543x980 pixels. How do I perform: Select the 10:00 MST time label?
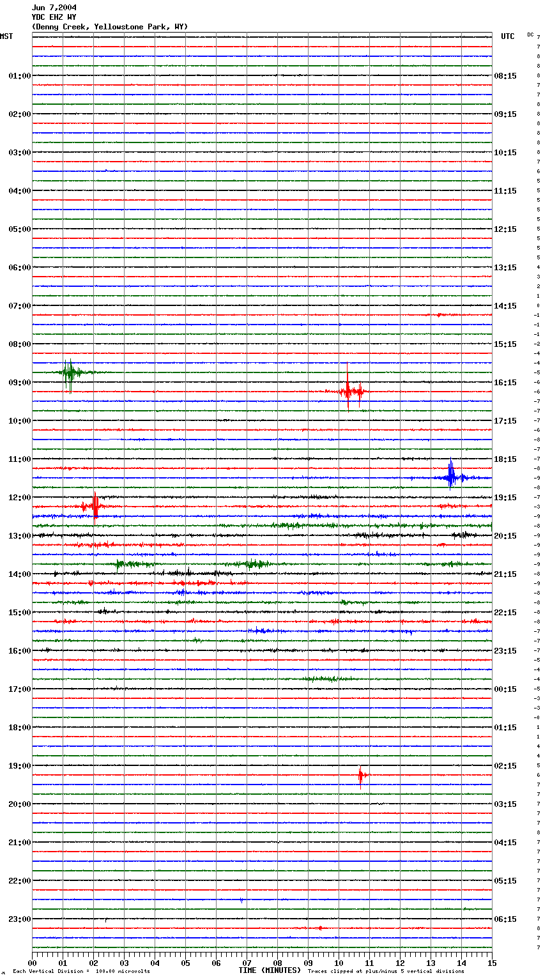point(20,421)
